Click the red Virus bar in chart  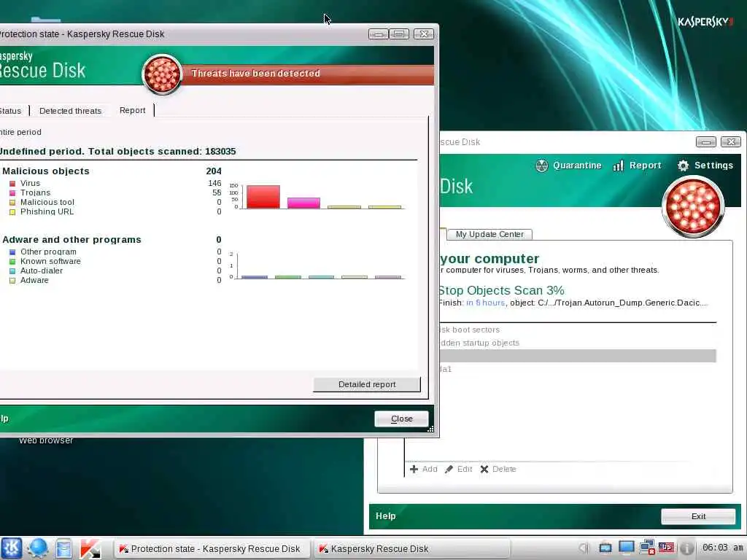tap(263, 197)
